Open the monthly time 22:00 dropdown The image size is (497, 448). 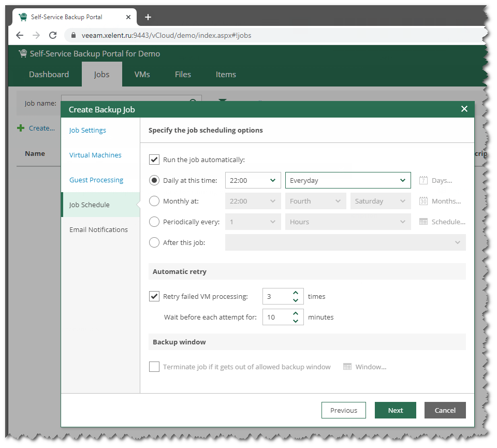(253, 201)
